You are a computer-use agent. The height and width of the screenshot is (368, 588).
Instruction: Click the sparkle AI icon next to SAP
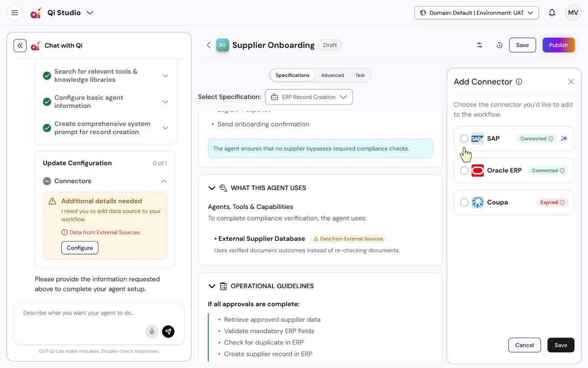(x=564, y=139)
